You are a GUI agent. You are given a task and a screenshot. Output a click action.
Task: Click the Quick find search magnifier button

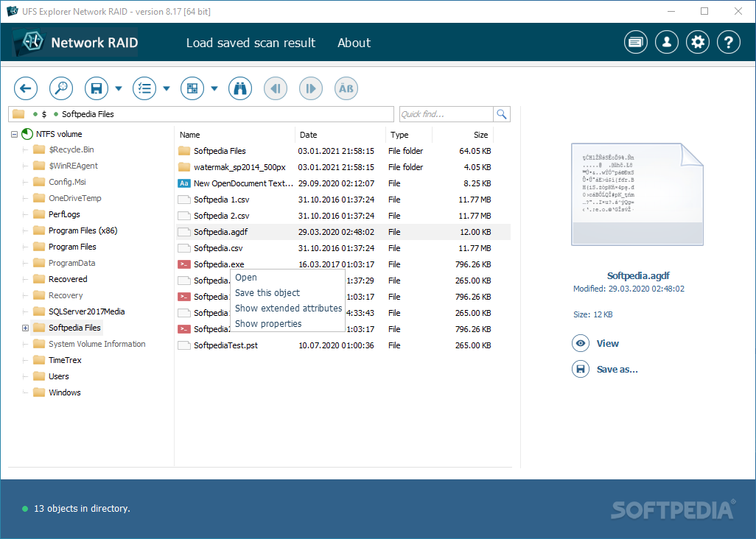[x=502, y=114]
